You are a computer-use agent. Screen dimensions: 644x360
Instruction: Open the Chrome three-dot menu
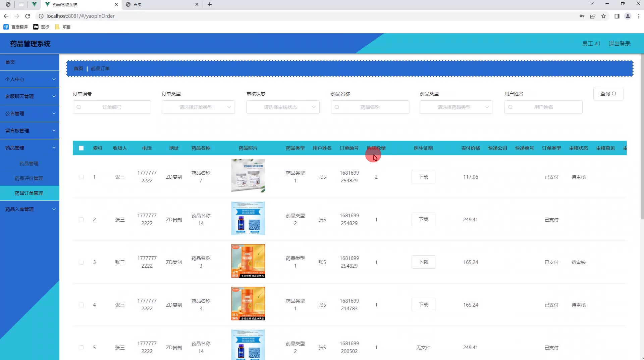click(639, 16)
